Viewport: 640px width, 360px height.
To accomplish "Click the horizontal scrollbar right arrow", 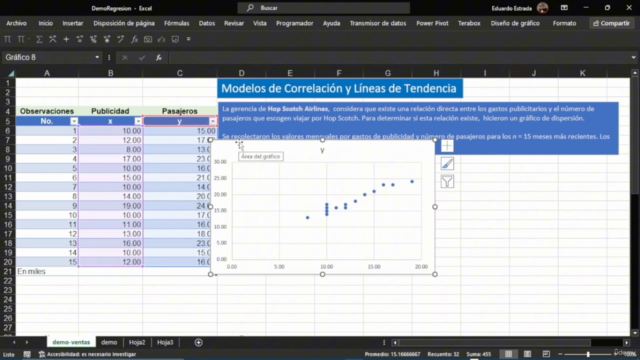I will point(627,342).
